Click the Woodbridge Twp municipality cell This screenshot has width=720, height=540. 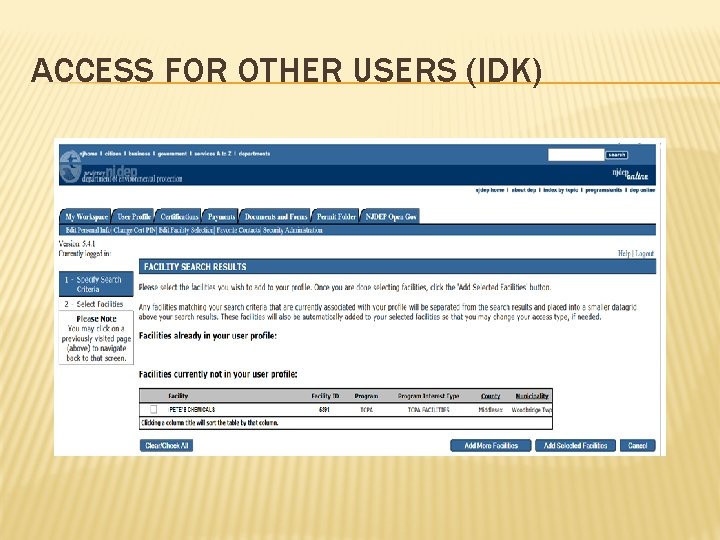tap(531, 409)
